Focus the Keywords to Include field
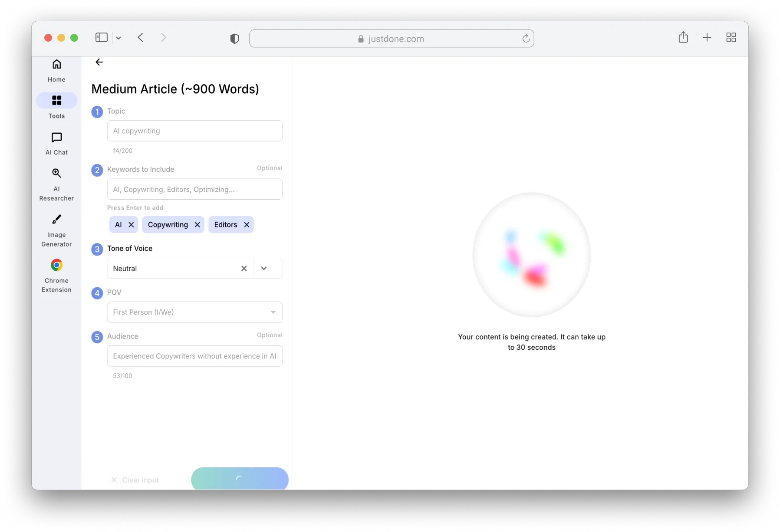The height and width of the screenshot is (532, 780). tap(194, 190)
